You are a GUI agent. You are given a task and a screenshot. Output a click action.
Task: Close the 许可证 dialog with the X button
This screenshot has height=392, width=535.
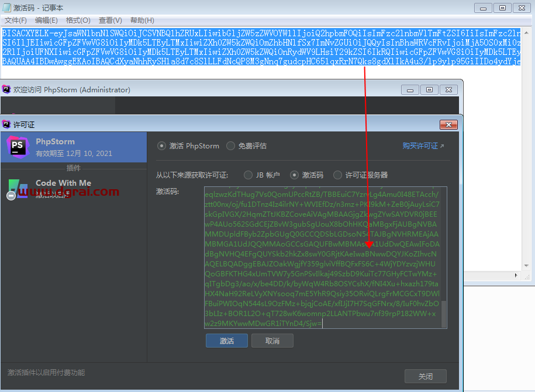click(449, 124)
